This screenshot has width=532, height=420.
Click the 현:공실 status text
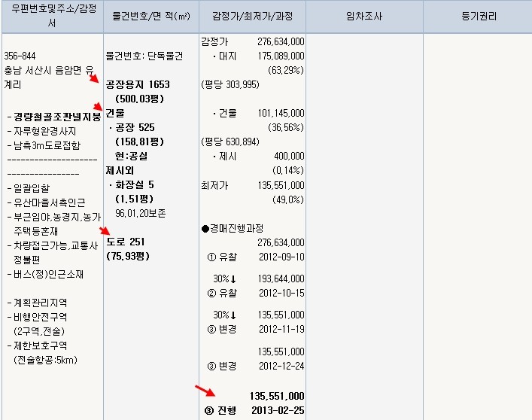point(131,156)
